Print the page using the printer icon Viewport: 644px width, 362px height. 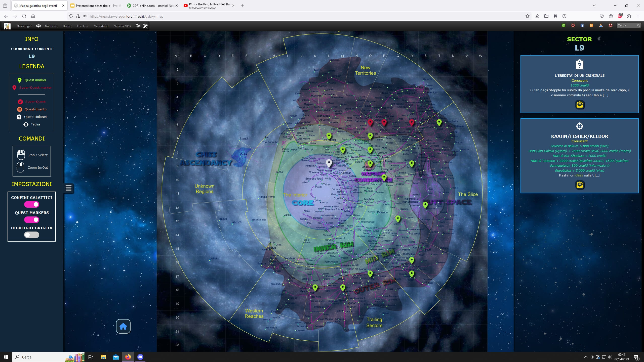click(x=555, y=16)
